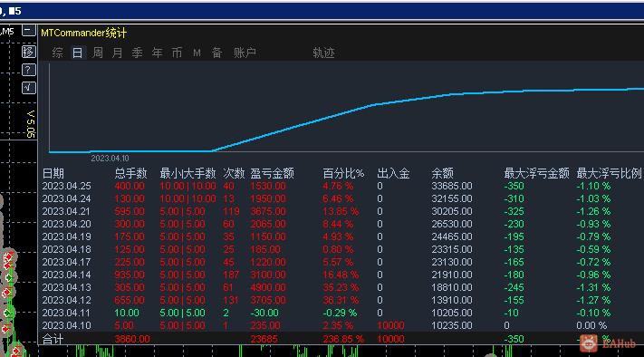Open the 账户 account tab
Screen dimensions: 644x357
pos(245,53)
